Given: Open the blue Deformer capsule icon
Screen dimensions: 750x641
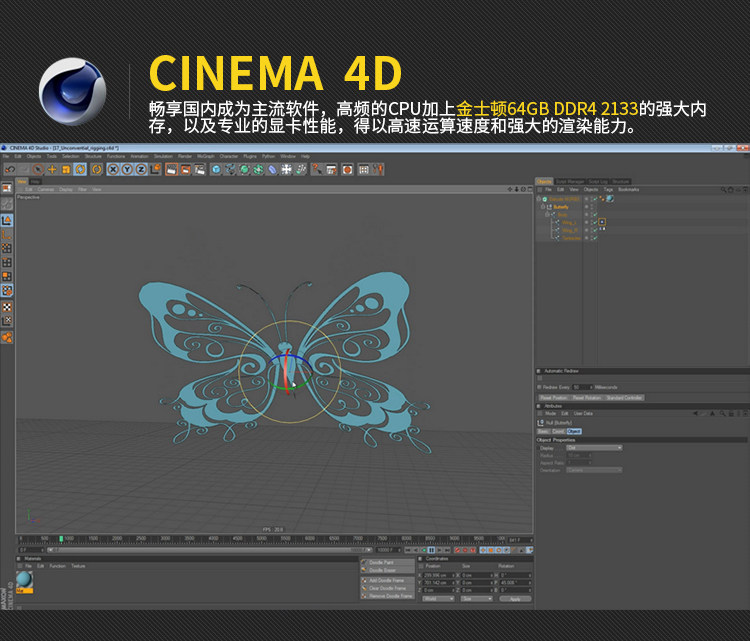Looking at the screenshot, I should tap(272, 169).
